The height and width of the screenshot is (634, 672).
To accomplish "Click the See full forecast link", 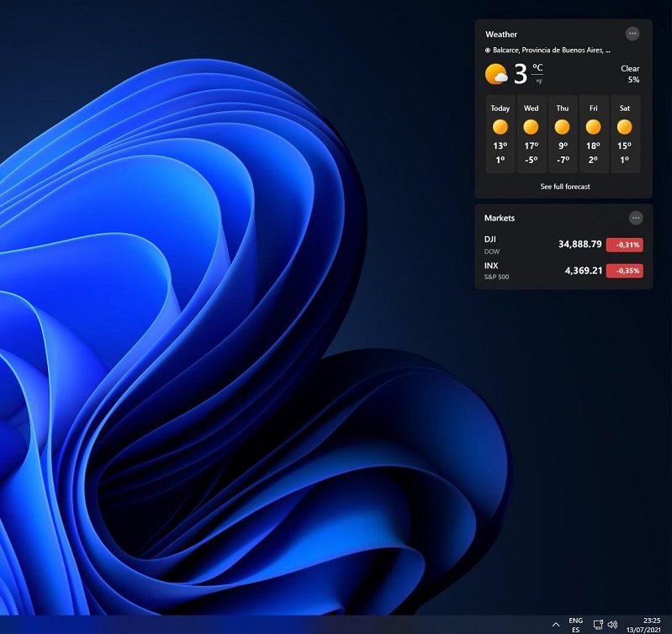I will 564,186.
